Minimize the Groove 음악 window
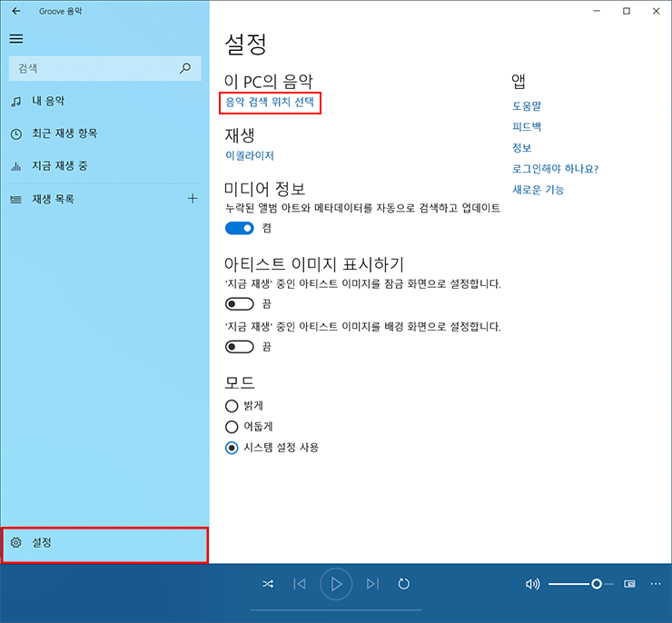Image resolution: width=672 pixels, height=623 pixels. (597, 11)
